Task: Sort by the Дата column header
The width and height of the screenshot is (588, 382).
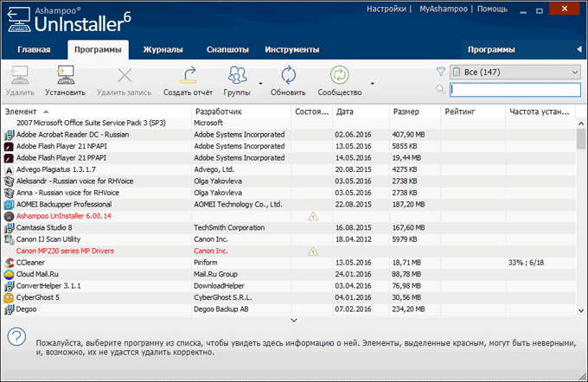Action: 361,111
